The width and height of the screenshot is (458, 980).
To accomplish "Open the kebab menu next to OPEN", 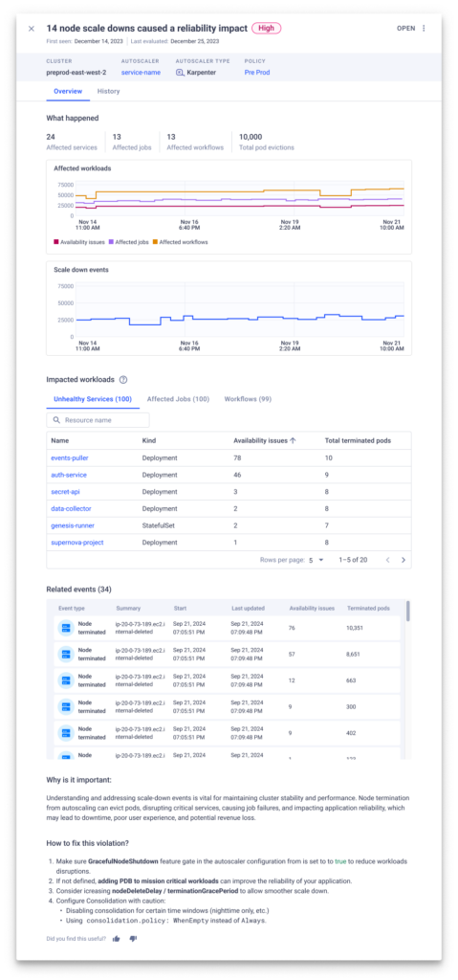I will pos(424,28).
